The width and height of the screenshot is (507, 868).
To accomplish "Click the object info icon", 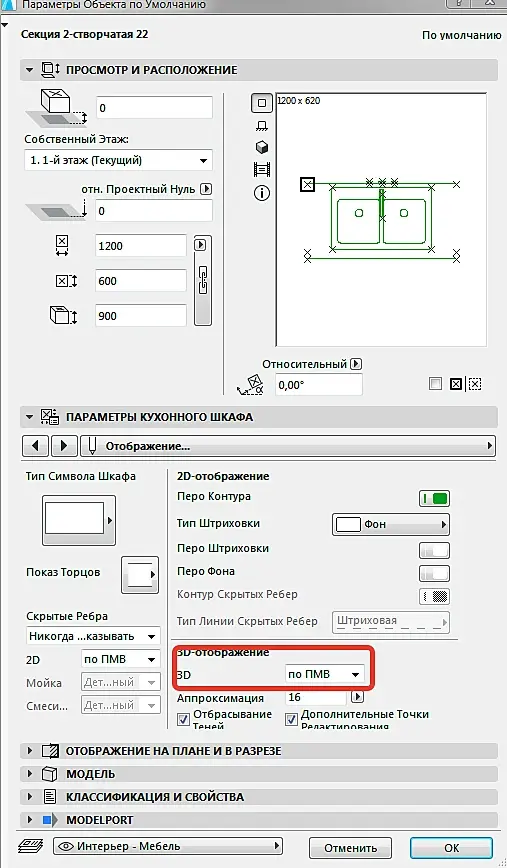I will pos(262,193).
